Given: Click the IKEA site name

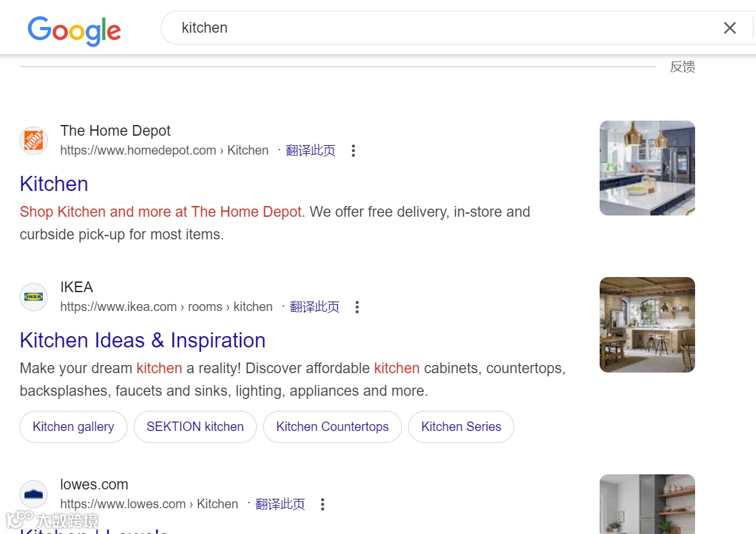Looking at the screenshot, I should click(77, 287).
